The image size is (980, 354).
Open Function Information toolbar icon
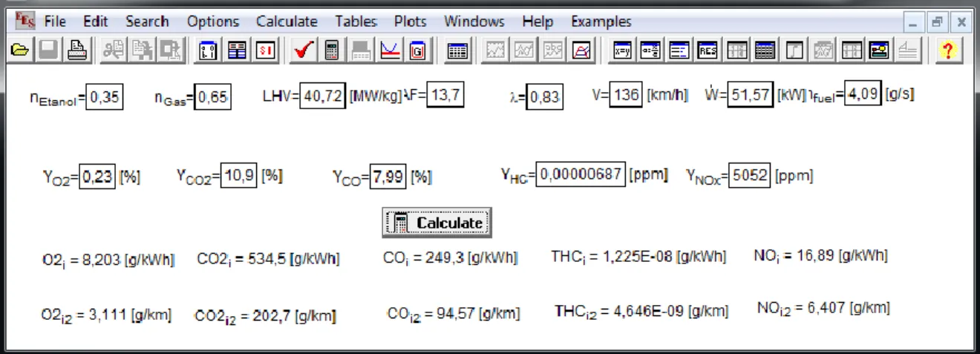238,50
